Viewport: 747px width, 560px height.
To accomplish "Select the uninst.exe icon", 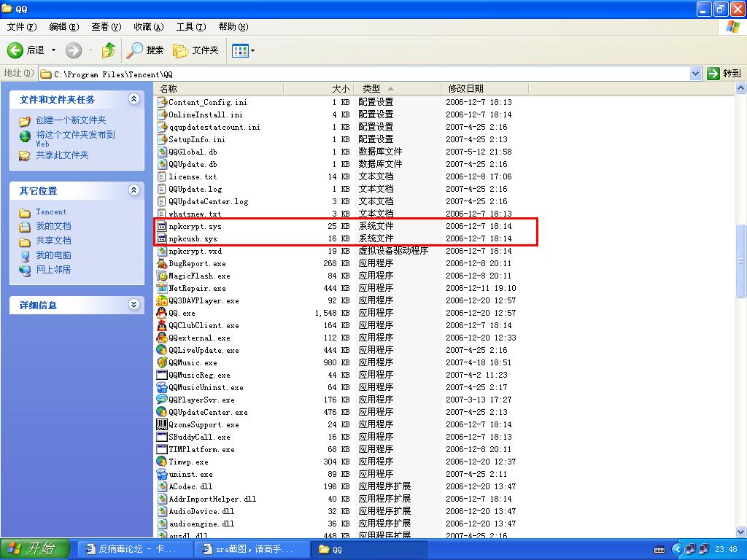I will (162, 474).
